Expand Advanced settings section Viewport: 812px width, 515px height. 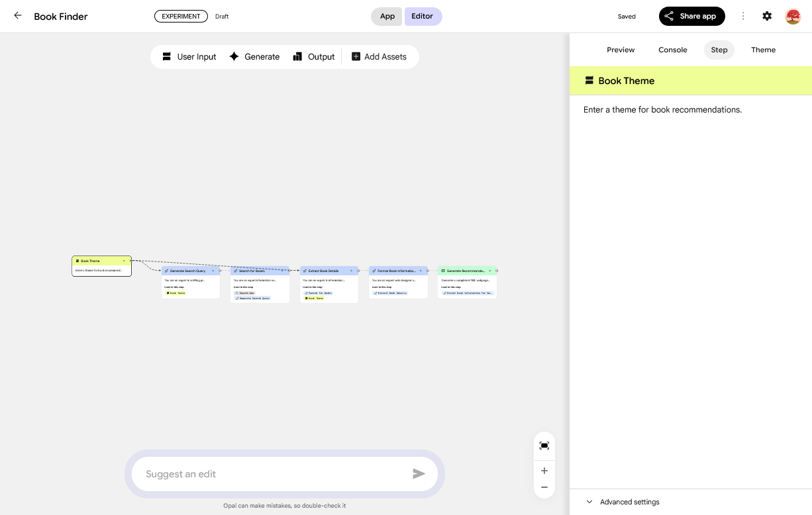tap(629, 502)
